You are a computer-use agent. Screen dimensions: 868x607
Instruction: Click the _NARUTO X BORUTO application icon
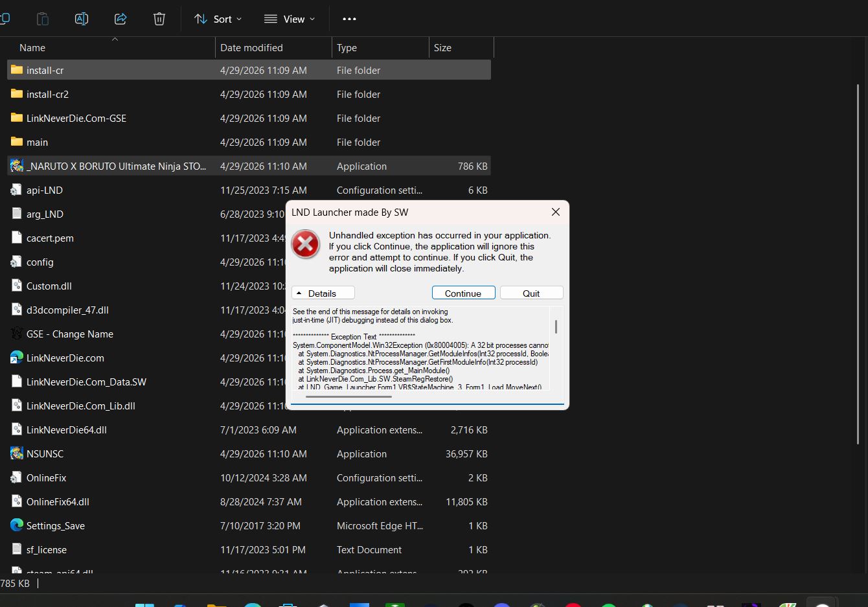click(x=17, y=166)
